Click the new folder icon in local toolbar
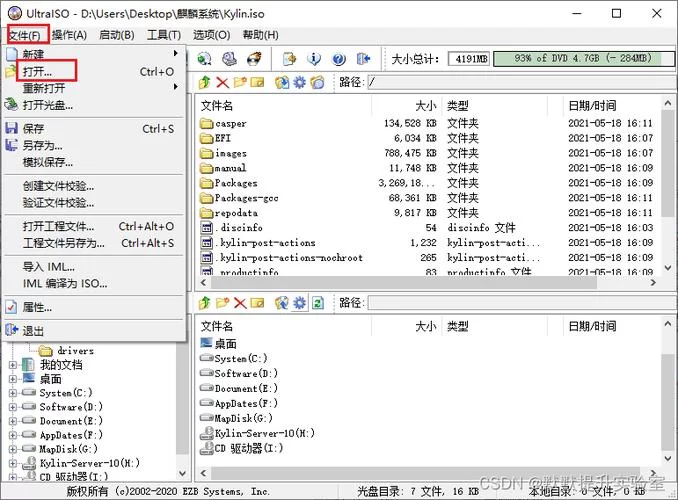The height and width of the screenshot is (500, 678). coord(222,303)
